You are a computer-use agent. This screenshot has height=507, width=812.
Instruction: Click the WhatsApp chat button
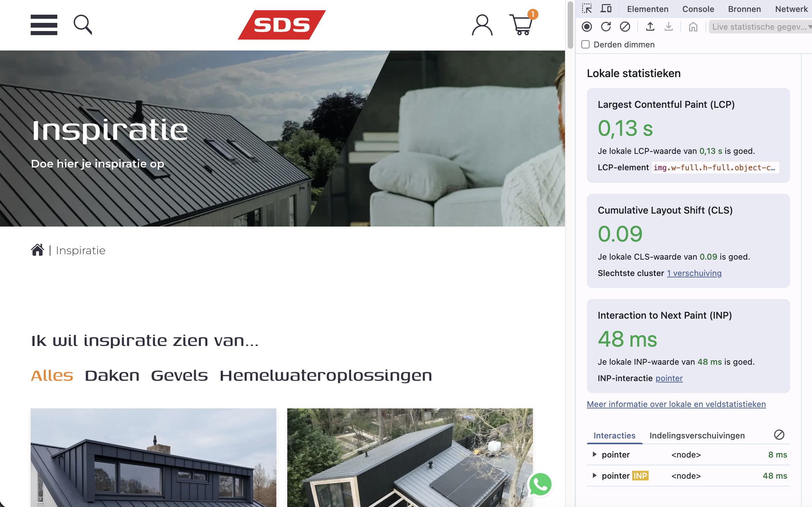tap(540, 484)
